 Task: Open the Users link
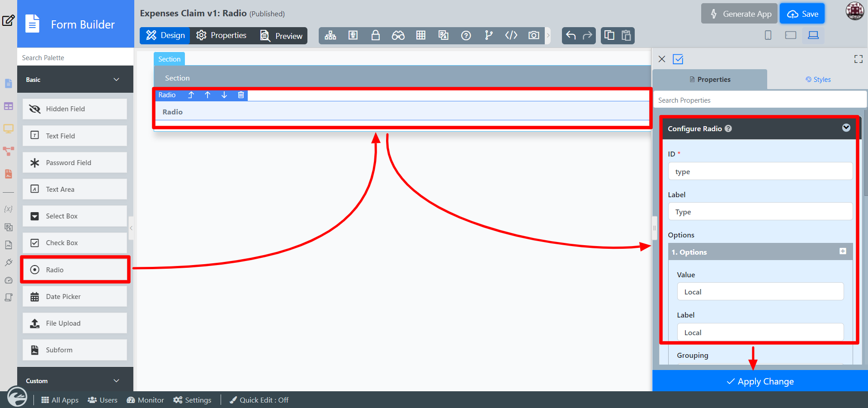click(x=103, y=400)
